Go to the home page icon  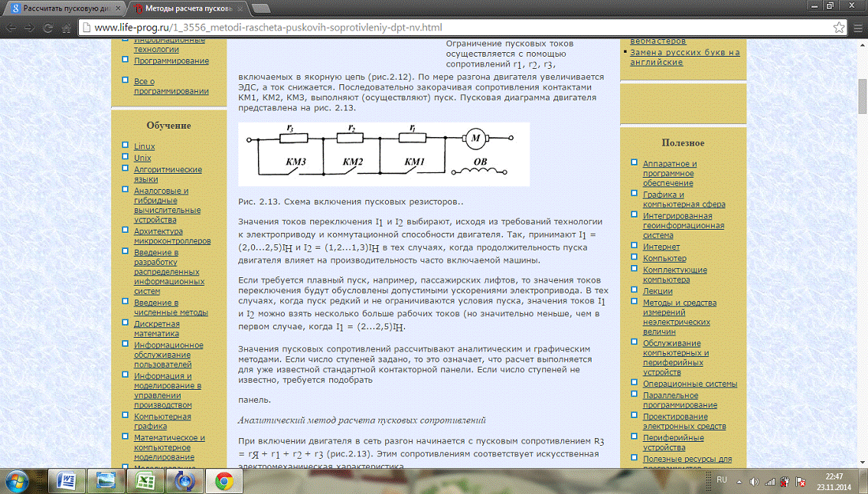pyautogui.click(x=67, y=28)
